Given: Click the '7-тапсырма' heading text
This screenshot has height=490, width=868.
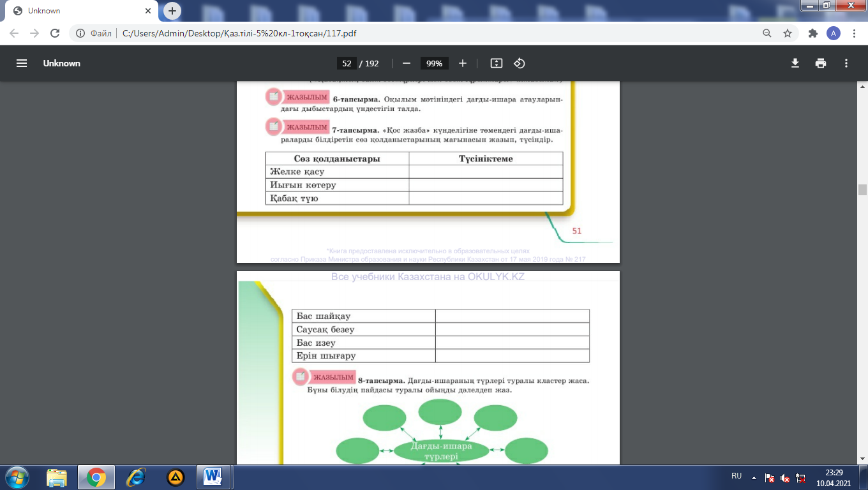Looking at the screenshot, I should [x=356, y=130].
